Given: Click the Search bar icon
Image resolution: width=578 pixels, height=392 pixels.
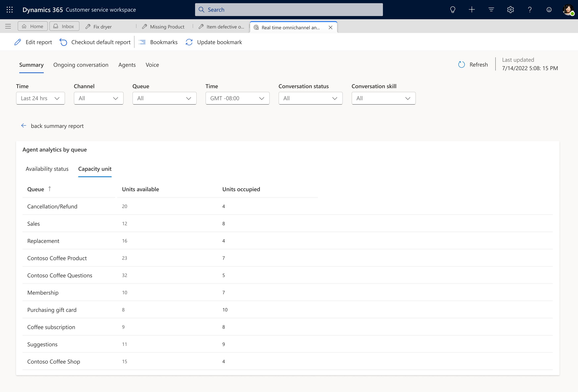Looking at the screenshot, I should click(x=203, y=9).
